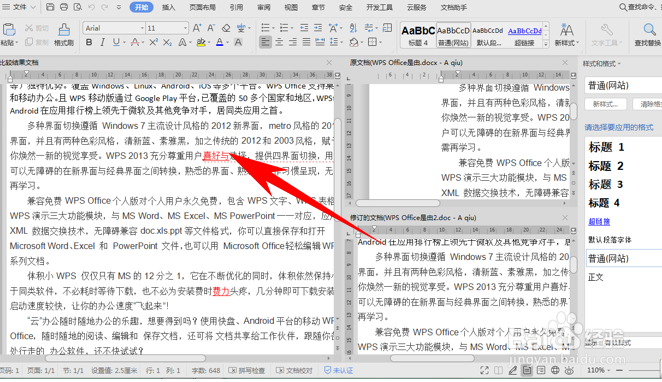Select 标题 3 in the styles pane
Viewport: 662px width, 382px height.
click(606, 184)
